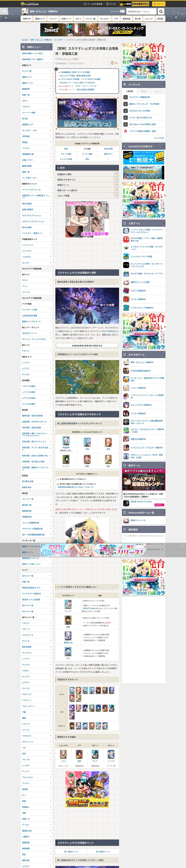The width and height of the screenshot is (186, 868).
Task: Close the bottom overlay banner ad
Action: pos(182,546)
